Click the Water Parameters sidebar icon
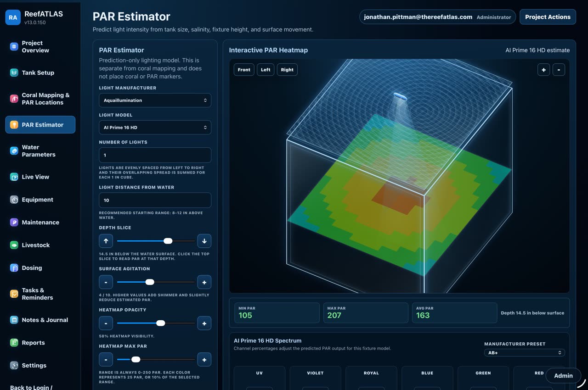Viewport: 588px width, 390px height. pos(14,151)
